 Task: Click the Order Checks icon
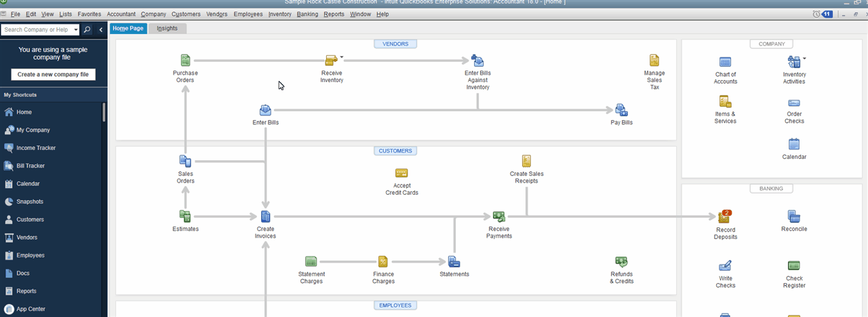794,103
